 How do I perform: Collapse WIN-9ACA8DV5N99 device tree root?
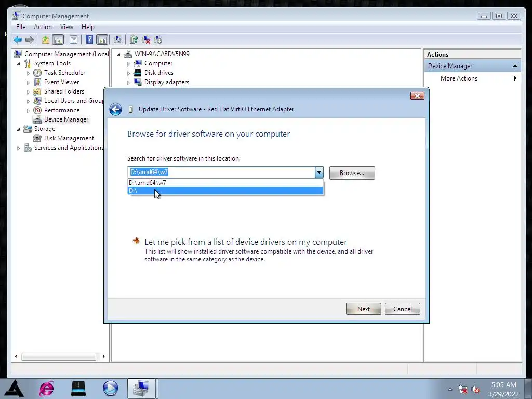[118, 54]
